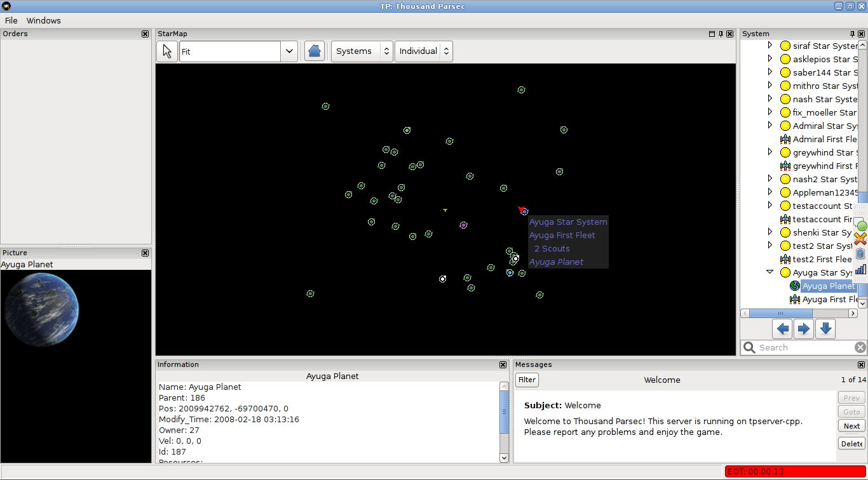Click the red EOT countdown timer

point(796,471)
